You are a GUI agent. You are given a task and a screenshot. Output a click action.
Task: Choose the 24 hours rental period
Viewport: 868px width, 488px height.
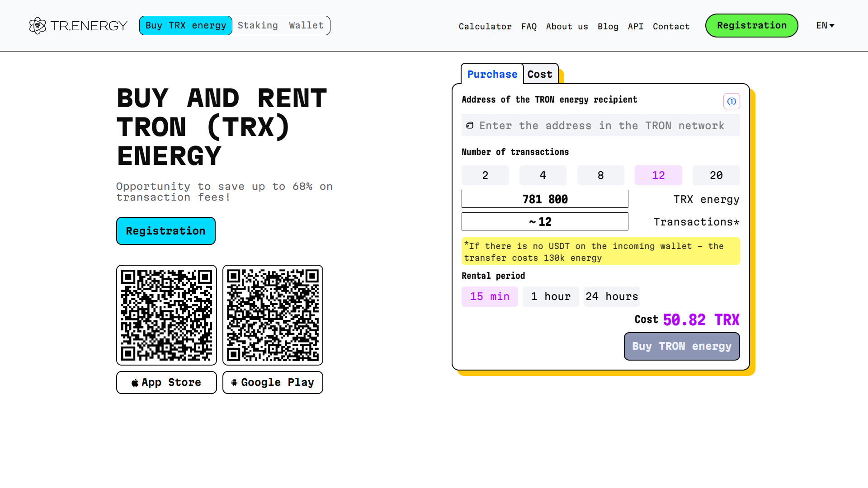612,296
